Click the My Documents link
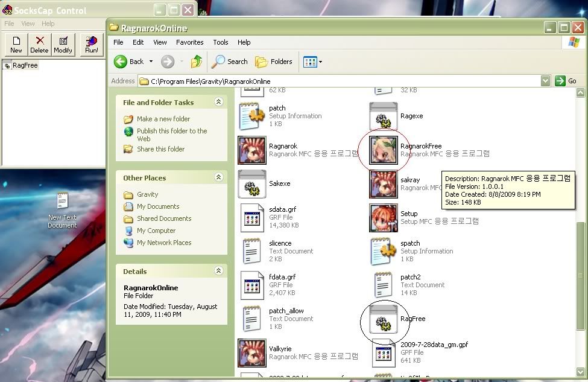Screen dimensions: 588x382 (157, 206)
